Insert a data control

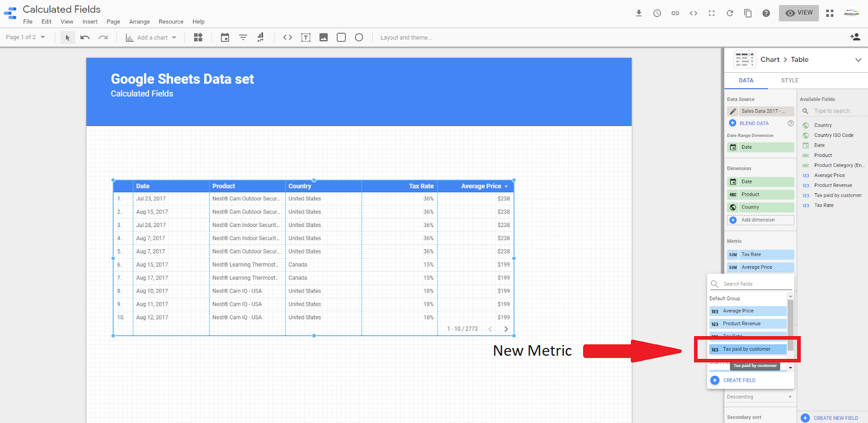(260, 37)
